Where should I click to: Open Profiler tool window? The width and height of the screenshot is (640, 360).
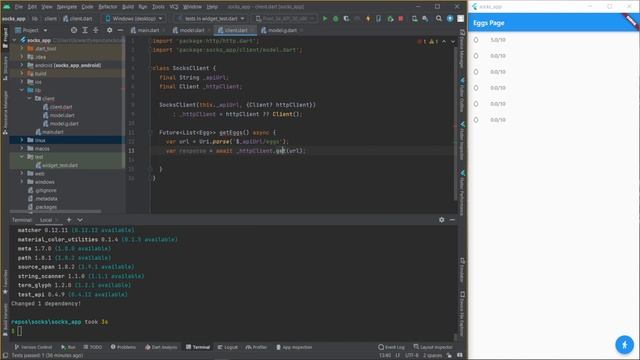click(x=256, y=347)
